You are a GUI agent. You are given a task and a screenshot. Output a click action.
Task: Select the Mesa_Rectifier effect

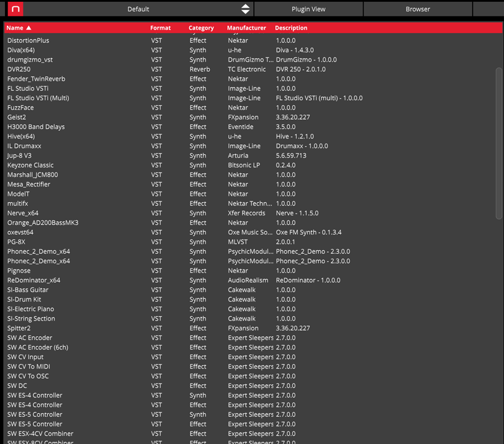pyautogui.click(x=253, y=185)
